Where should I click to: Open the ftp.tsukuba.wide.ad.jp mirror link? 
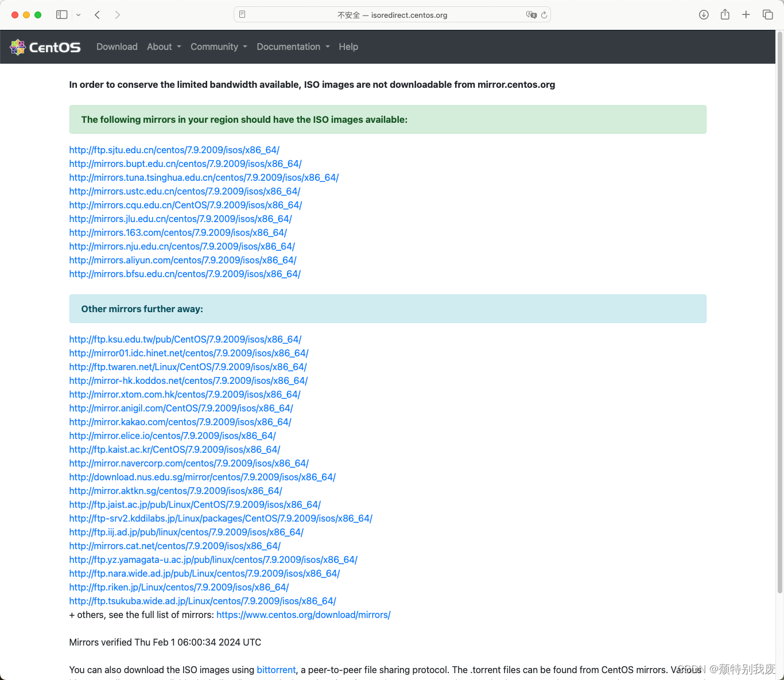tap(203, 601)
